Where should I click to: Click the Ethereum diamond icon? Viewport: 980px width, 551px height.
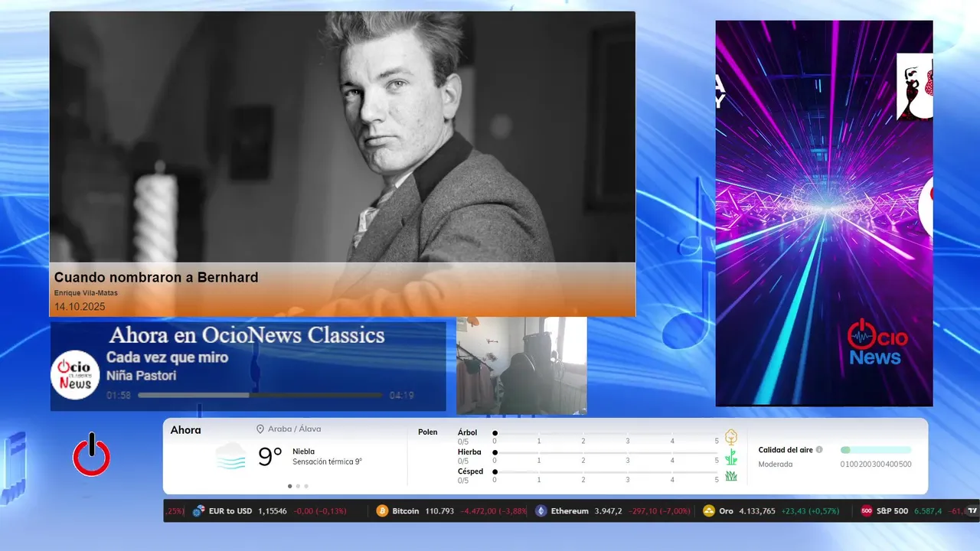[541, 511]
